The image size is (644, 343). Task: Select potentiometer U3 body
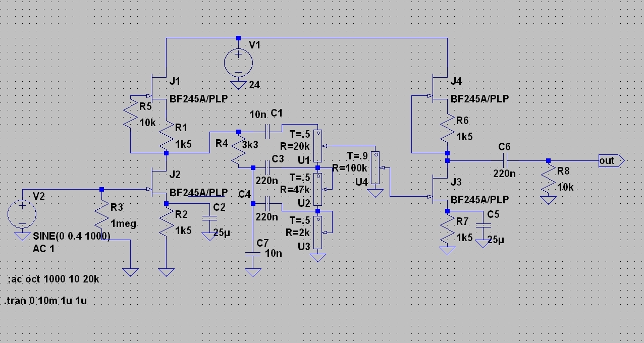317,232
